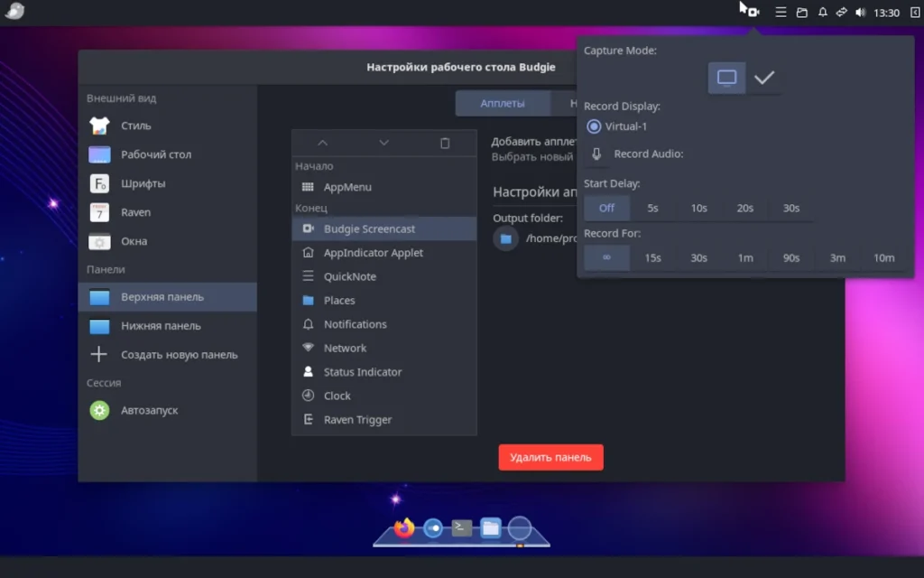Viewport: 924px width, 578px height.
Task: Switch to the Апплеты tab
Action: click(x=502, y=103)
